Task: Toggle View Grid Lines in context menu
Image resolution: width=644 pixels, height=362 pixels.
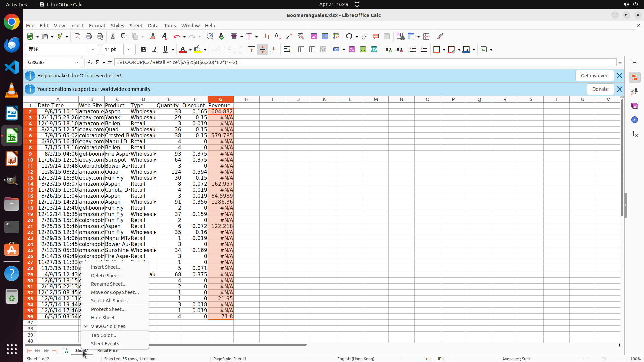Action: [108, 326]
